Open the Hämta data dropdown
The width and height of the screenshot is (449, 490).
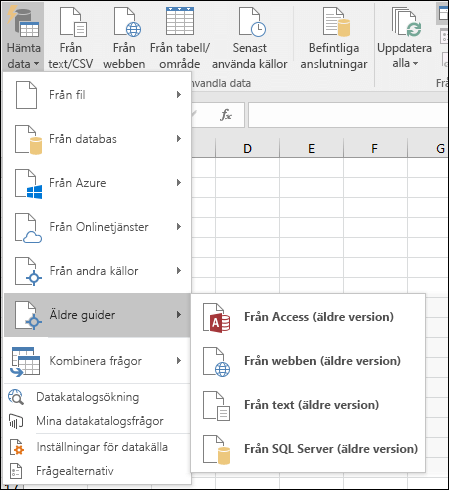point(23,37)
